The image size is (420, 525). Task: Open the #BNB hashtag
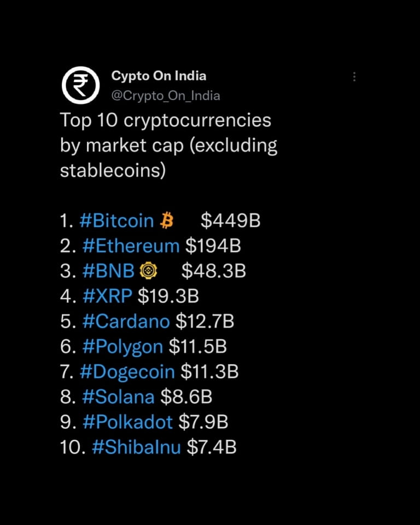(108, 271)
